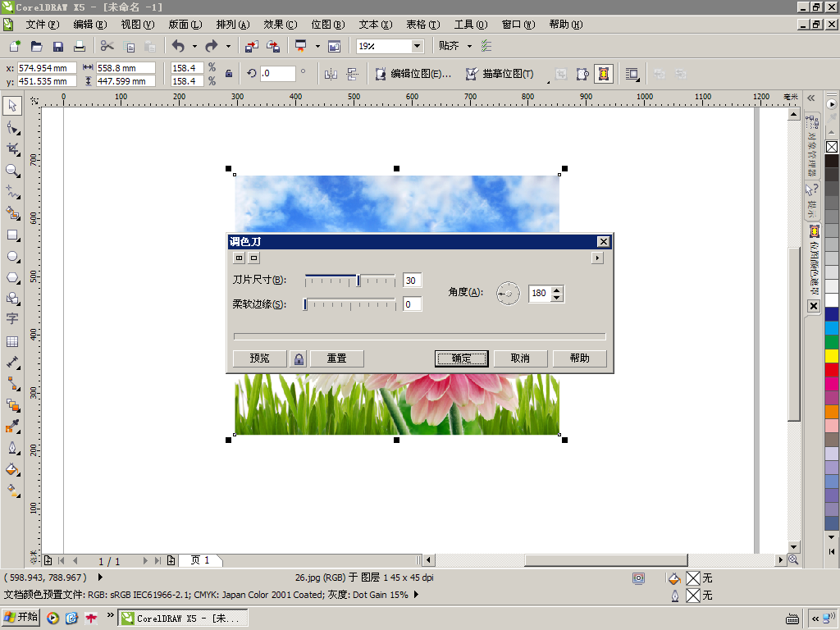Select the Connector tool
The height and width of the screenshot is (630, 840).
pyautogui.click(x=12, y=384)
